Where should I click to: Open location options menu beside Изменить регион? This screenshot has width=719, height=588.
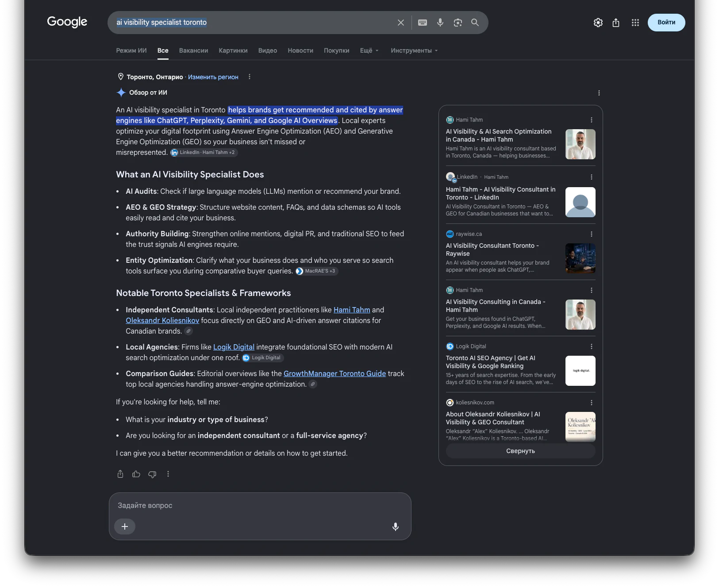(250, 77)
